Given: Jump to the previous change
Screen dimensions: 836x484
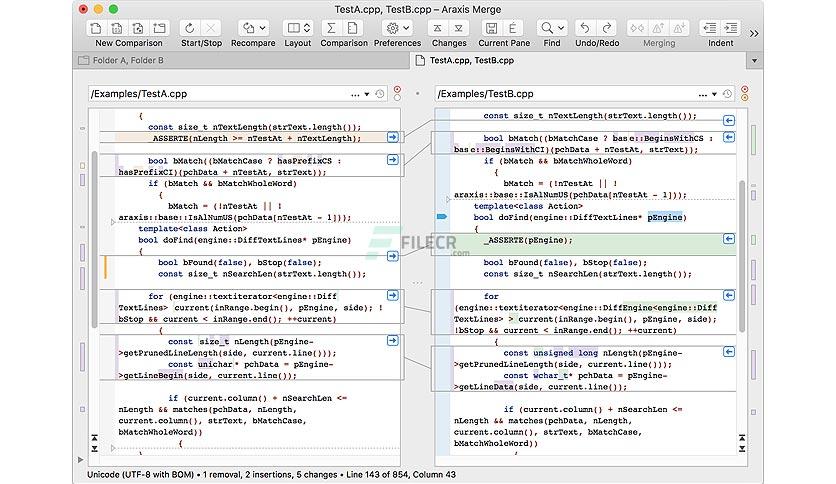Looking at the screenshot, I should (438, 28).
